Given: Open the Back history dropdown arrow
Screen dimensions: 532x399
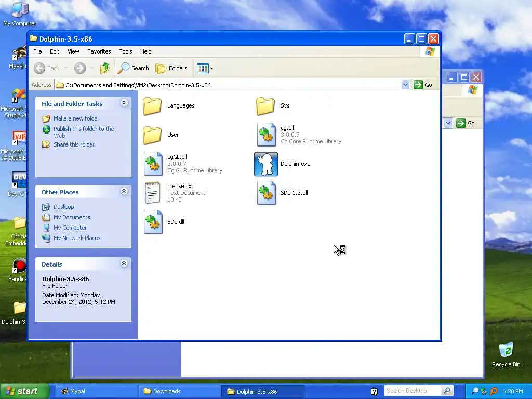Looking at the screenshot, I should [x=66, y=68].
